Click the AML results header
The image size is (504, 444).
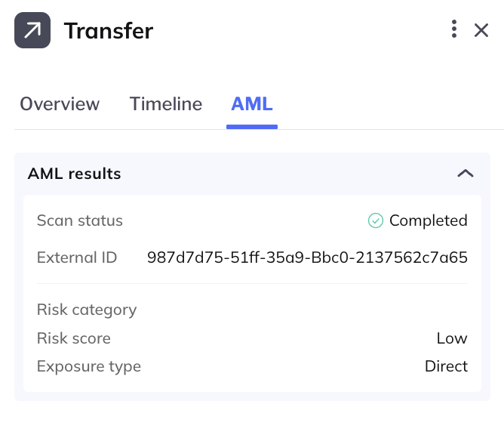[74, 174]
